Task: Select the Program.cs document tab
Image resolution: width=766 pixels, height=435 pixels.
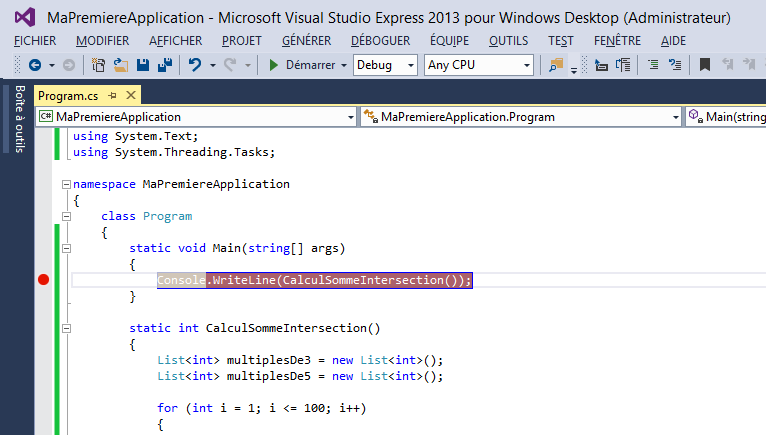Action: pos(68,96)
